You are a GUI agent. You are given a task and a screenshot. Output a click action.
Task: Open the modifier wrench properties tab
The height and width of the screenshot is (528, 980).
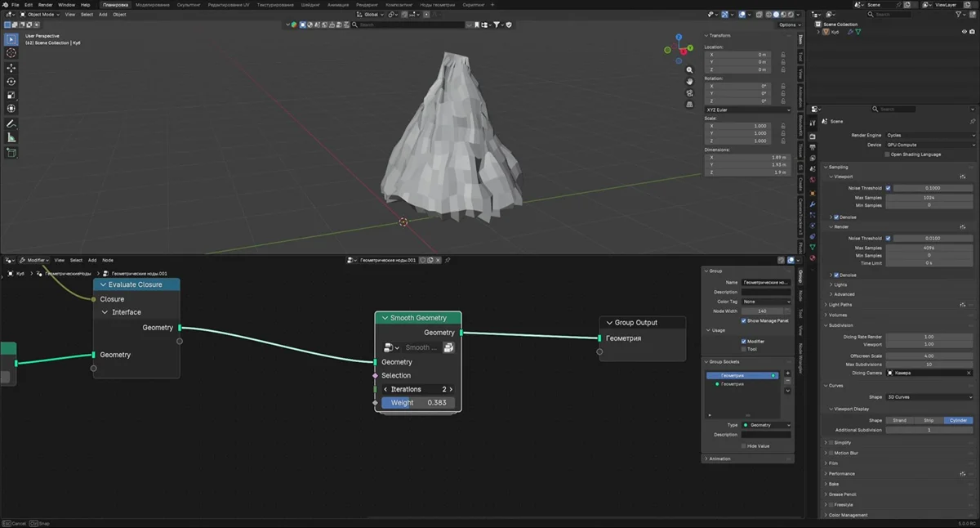(x=813, y=203)
